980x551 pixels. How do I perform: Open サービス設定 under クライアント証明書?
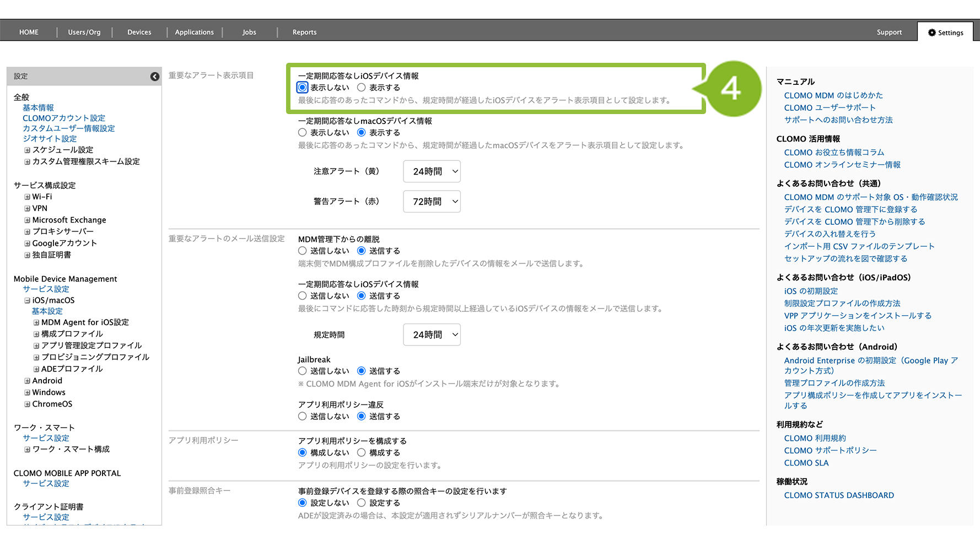pyautogui.click(x=46, y=517)
